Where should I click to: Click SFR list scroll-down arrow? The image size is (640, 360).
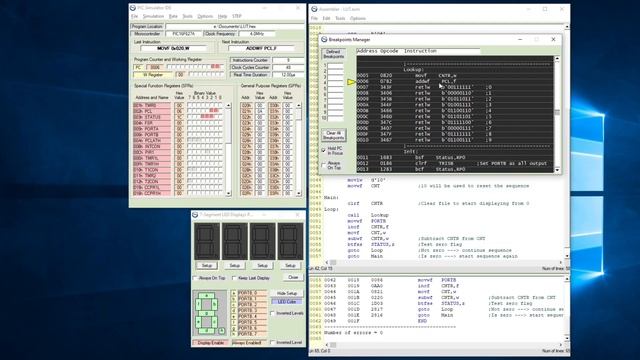(228, 193)
